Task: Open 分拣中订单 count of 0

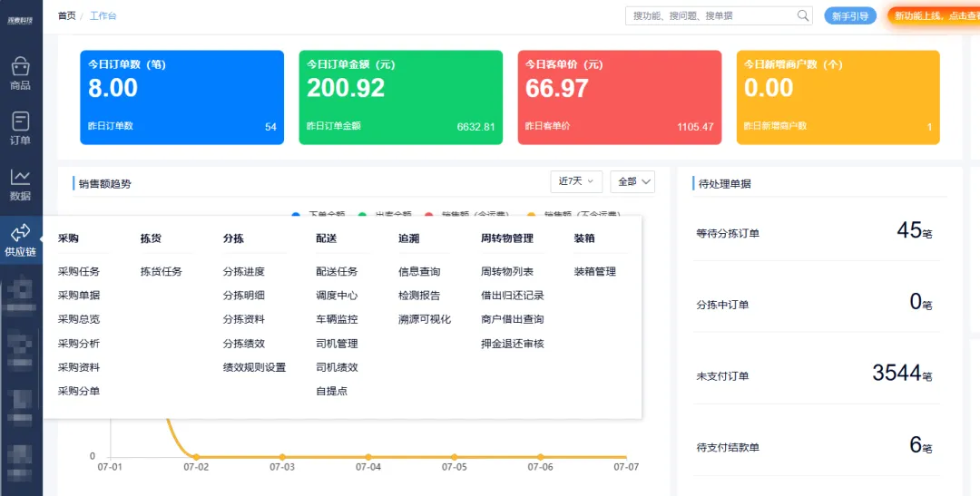Action: 921,302
